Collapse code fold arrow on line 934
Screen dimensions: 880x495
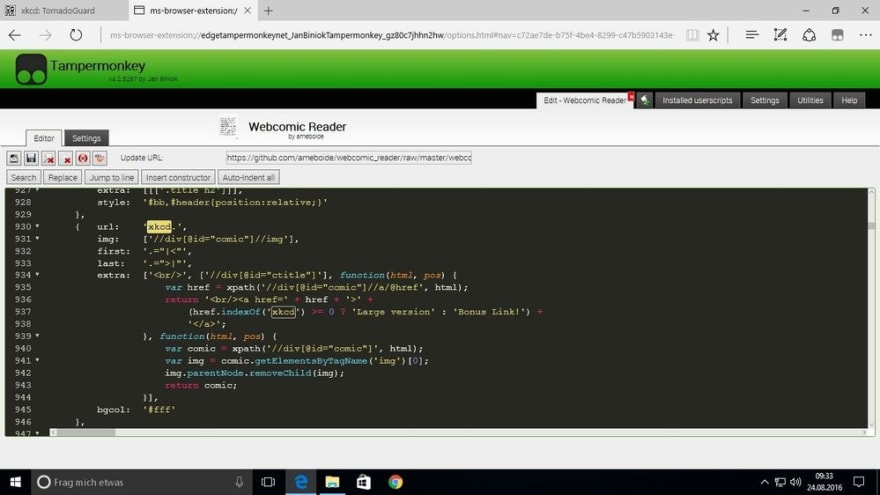[x=38, y=275]
